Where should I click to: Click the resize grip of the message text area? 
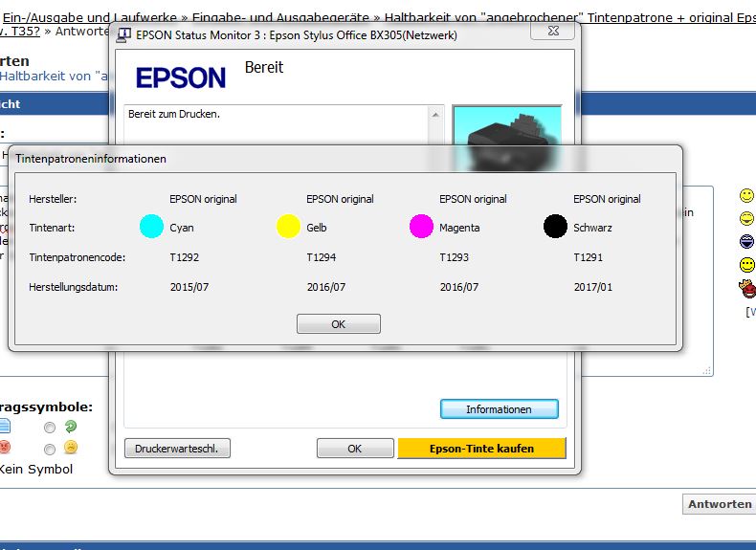(x=707, y=370)
